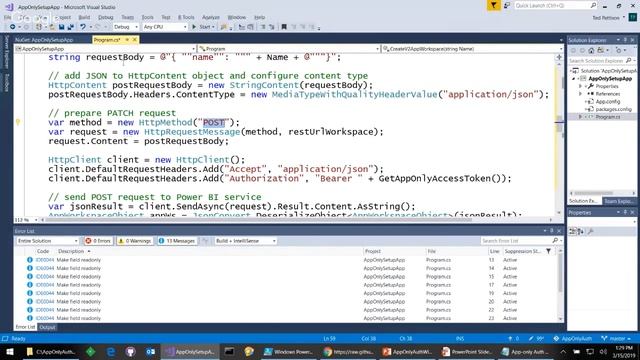The width and height of the screenshot is (640, 360).
Task: Click the feedback notification filter icon
Action: pyautogui.click(x=493, y=5)
